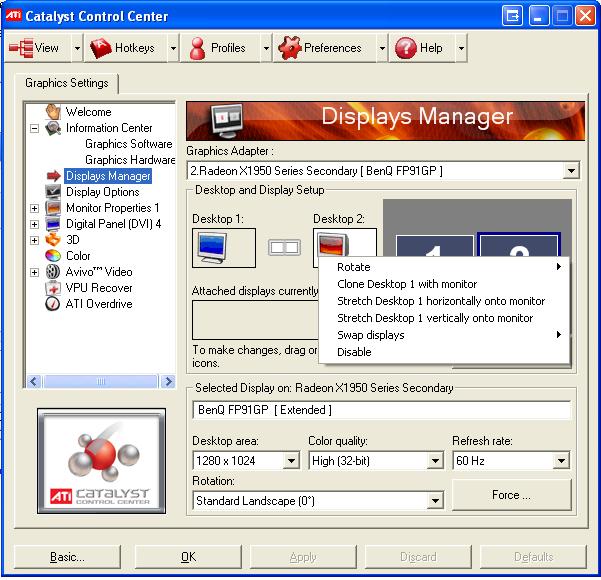Viewport: 601px width, 580px height.
Task: Click the Apply button
Action: click(303, 557)
